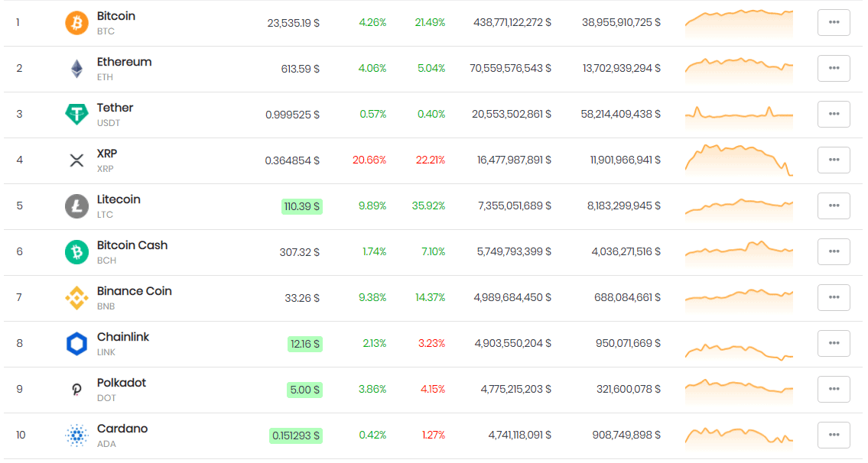Open the more options menu for Litecoin

click(x=834, y=206)
